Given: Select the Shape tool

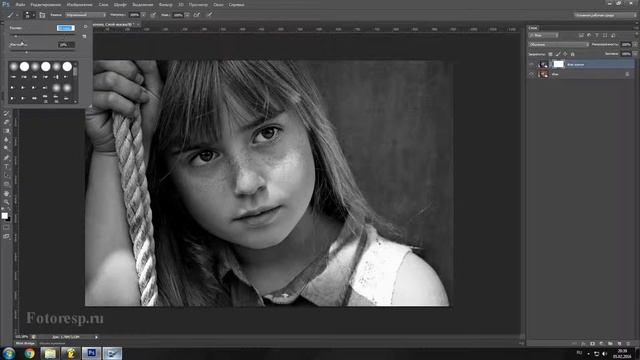Looking at the screenshot, I should click(x=6, y=184).
